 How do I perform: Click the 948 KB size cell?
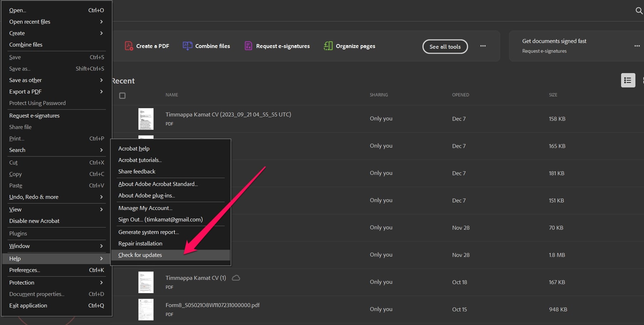(x=558, y=309)
